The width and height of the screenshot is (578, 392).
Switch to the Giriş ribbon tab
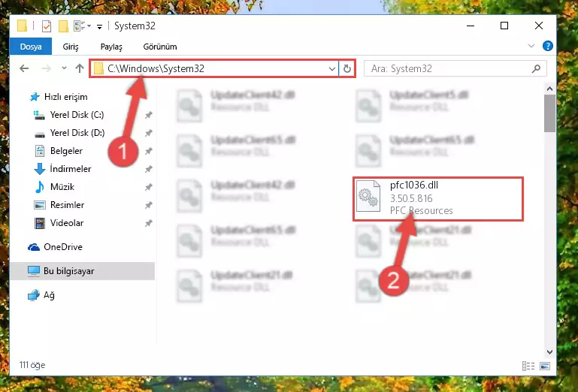(71, 47)
